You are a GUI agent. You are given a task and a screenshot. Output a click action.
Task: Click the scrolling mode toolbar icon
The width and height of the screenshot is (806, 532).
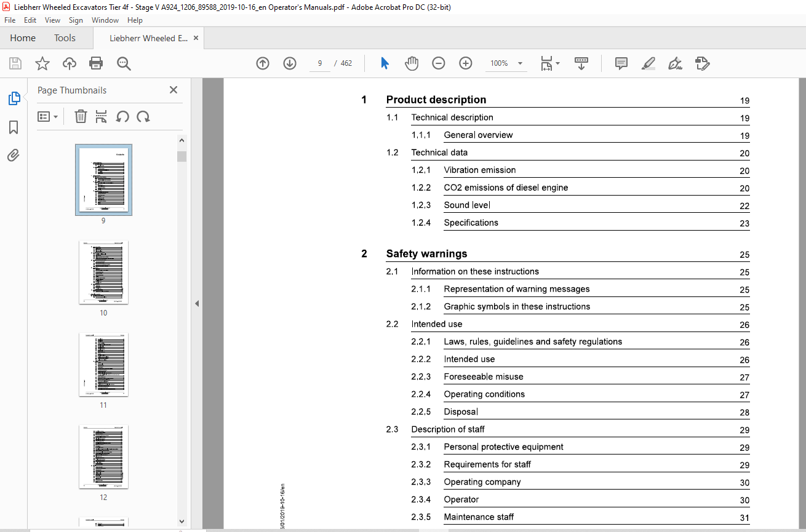click(581, 63)
